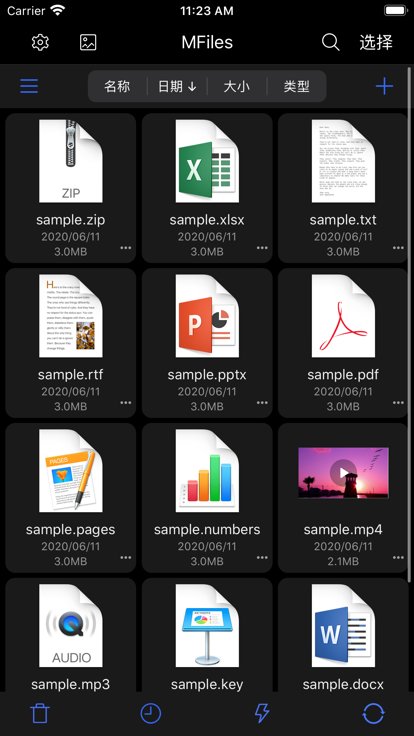414x736 pixels.
Task: Tap the search magnifier icon
Action: point(331,43)
